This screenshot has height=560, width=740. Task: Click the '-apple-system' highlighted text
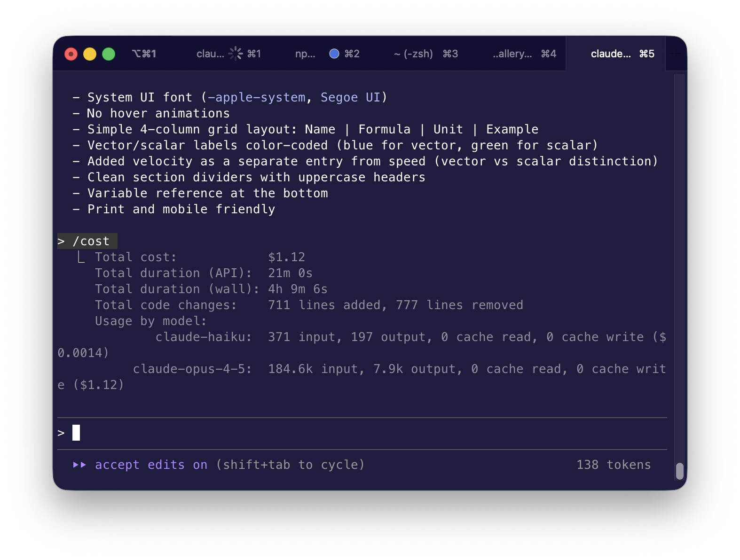coord(257,97)
